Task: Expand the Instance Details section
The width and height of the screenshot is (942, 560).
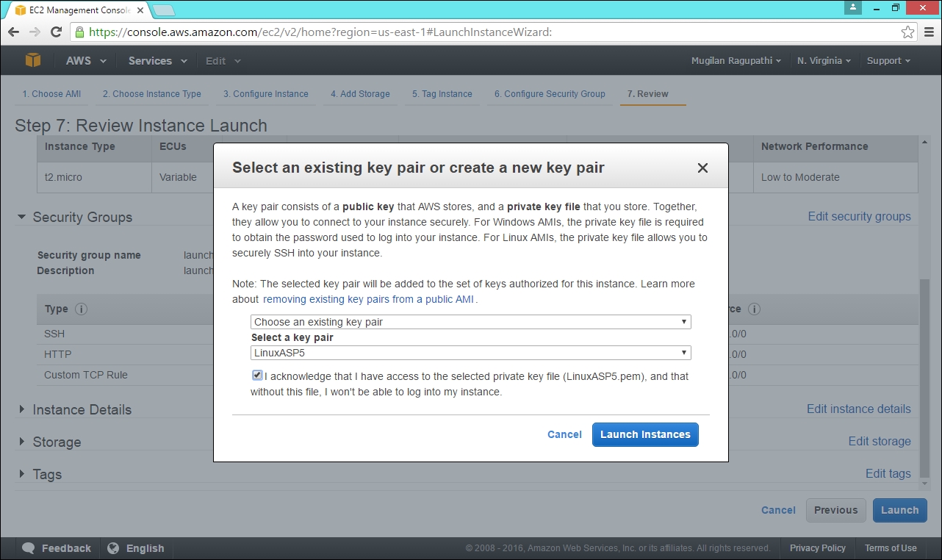Action: pyautogui.click(x=21, y=409)
